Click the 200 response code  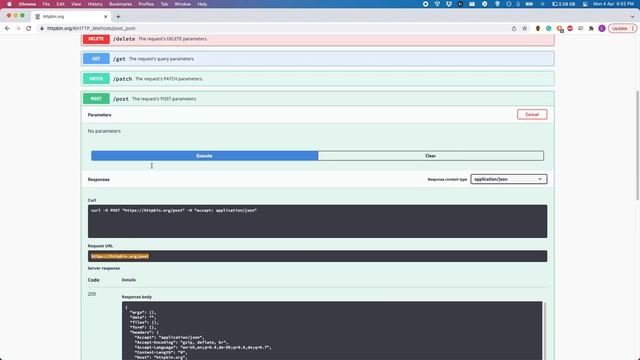[92, 294]
